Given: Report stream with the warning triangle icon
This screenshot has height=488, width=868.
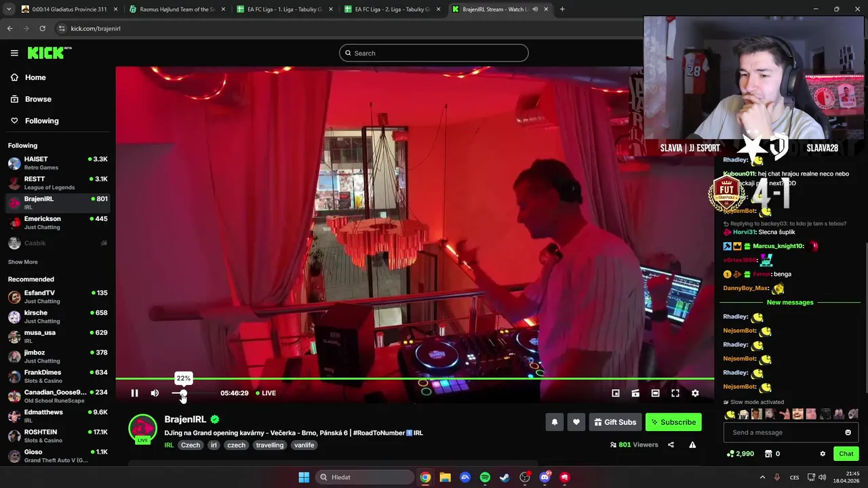Looking at the screenshot, I should [x=692, y=445].
